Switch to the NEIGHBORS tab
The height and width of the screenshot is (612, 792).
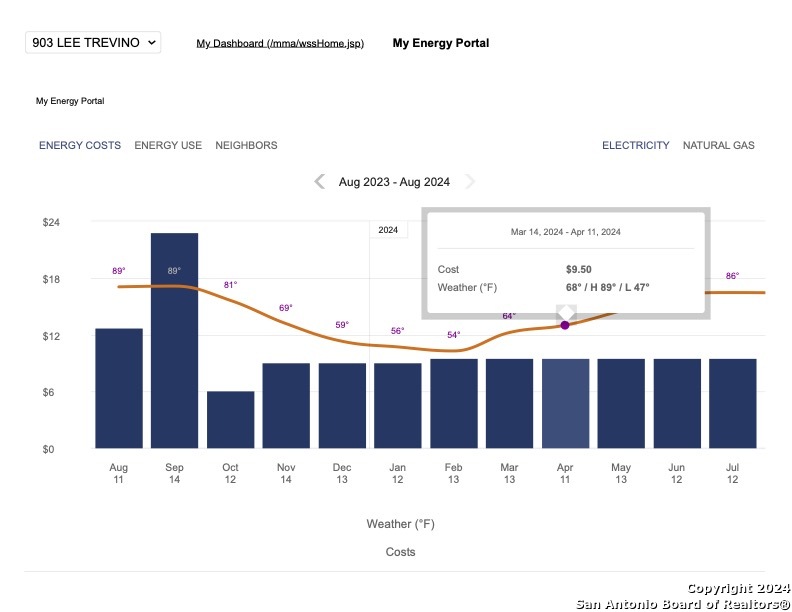pos(246,145)
